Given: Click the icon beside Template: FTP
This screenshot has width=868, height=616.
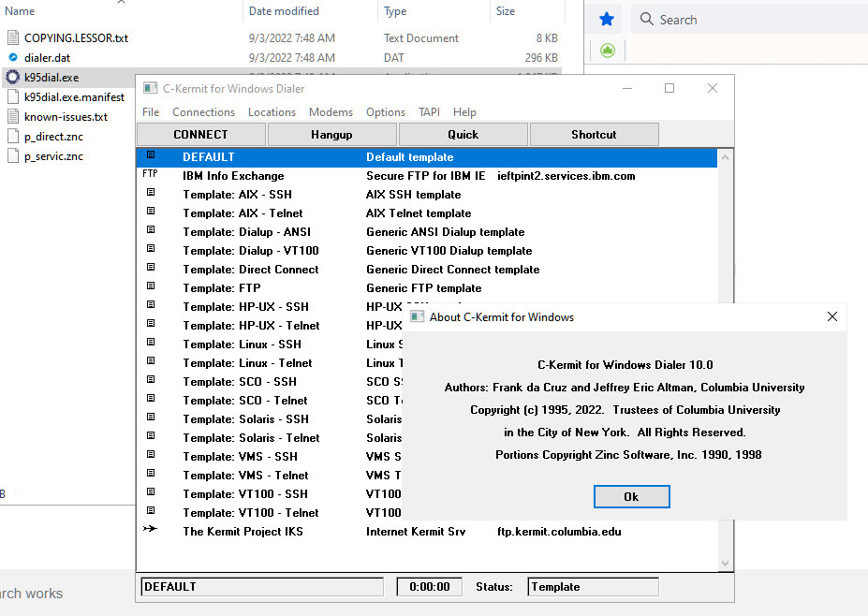Looking at the screenshot, I should tap(151, 286).
